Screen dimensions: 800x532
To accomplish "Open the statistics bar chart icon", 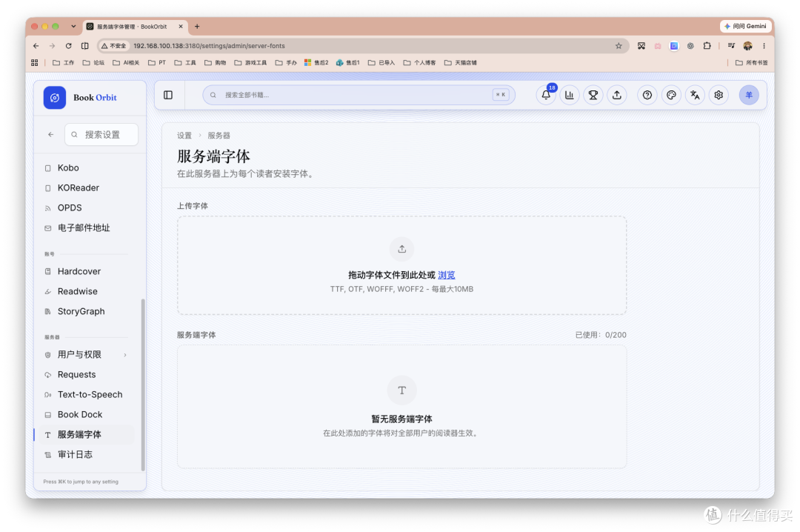I will click(570, 95).
